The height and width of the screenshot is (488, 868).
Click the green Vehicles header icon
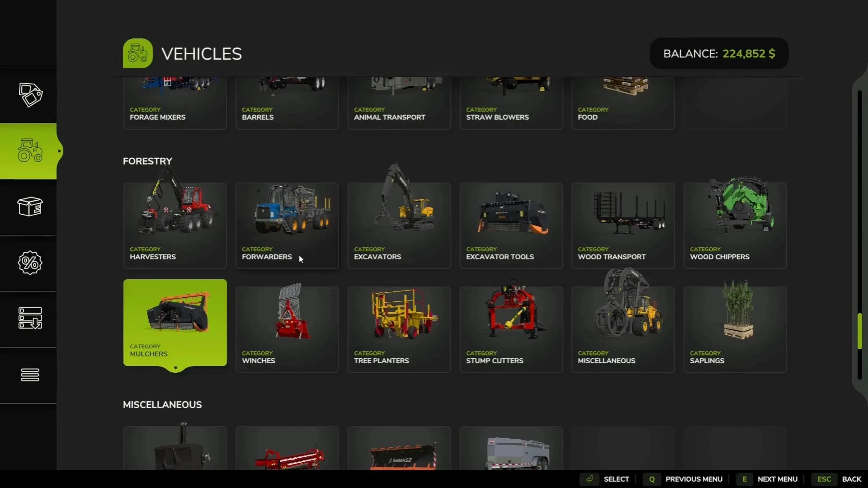click(138, 53)
